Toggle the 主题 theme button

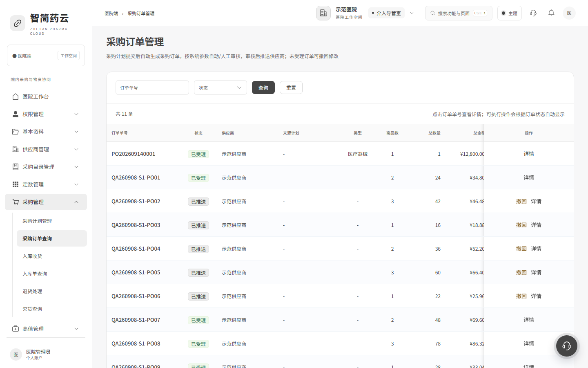coord(510,13)
